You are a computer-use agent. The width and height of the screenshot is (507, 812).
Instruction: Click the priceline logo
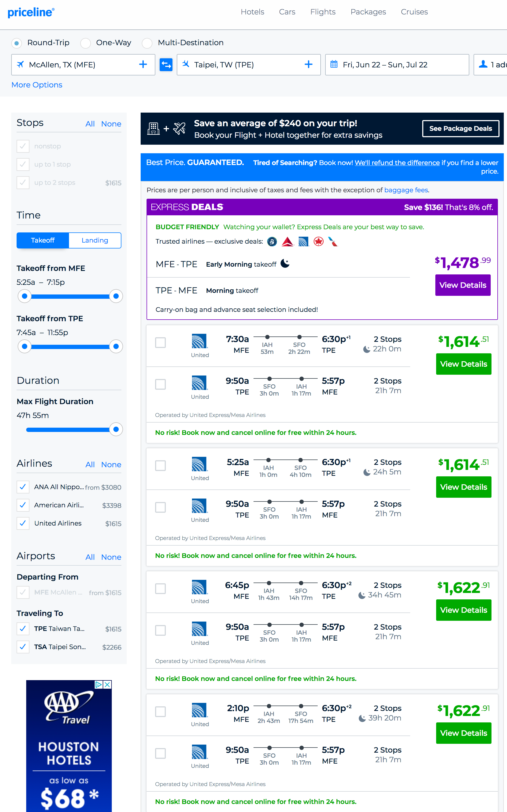[x=31, y=12]
